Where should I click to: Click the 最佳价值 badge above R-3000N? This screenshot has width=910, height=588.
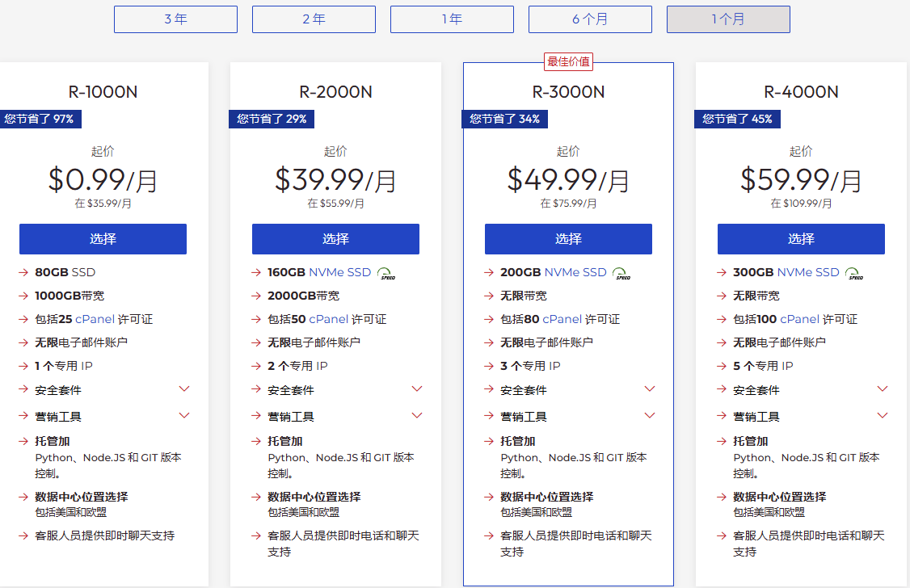(x=568, y=61)
